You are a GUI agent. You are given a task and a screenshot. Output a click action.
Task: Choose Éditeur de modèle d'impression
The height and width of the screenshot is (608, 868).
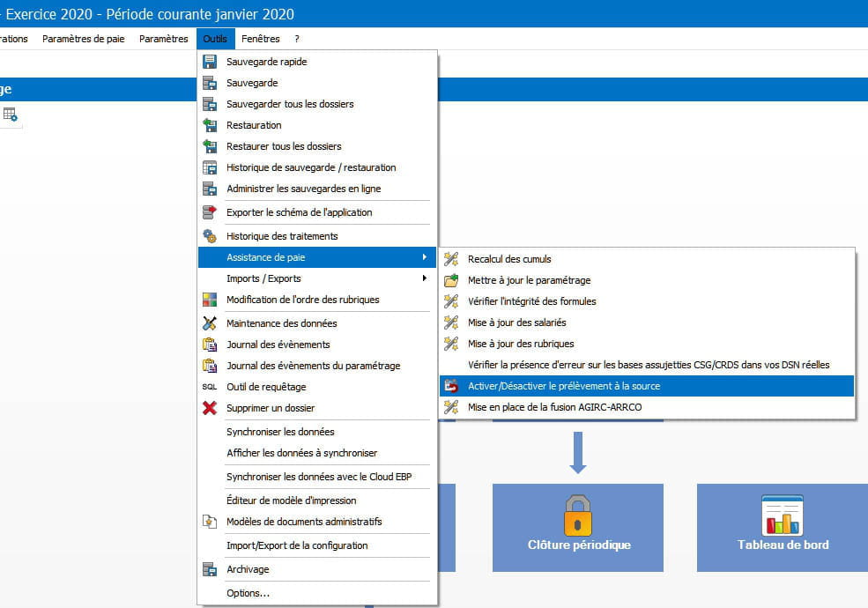317,500
